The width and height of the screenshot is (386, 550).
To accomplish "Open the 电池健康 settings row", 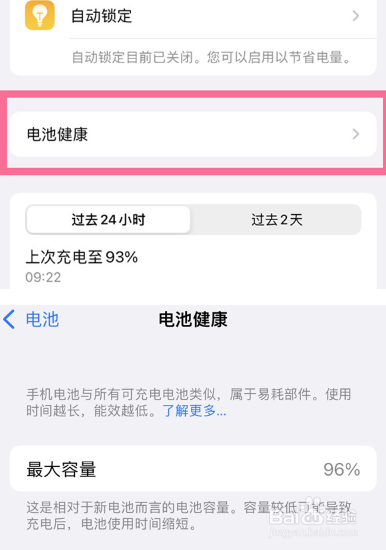I will 193,134.
